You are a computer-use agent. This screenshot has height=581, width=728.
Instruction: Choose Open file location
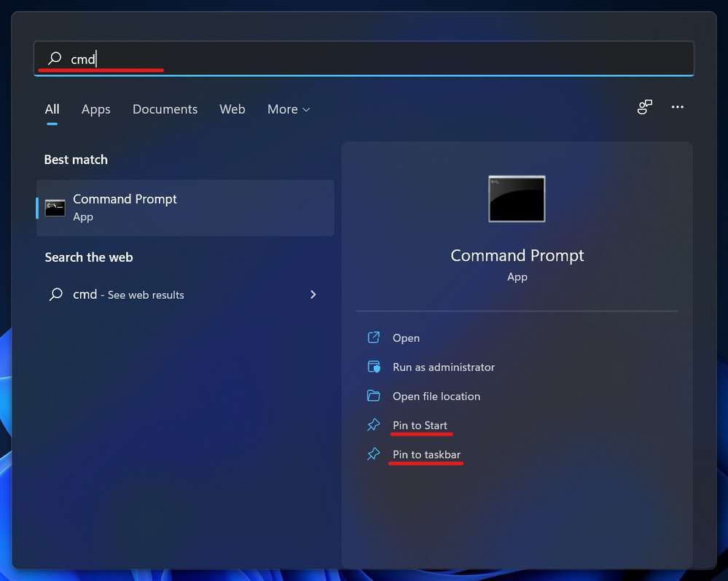click(436, 397)
